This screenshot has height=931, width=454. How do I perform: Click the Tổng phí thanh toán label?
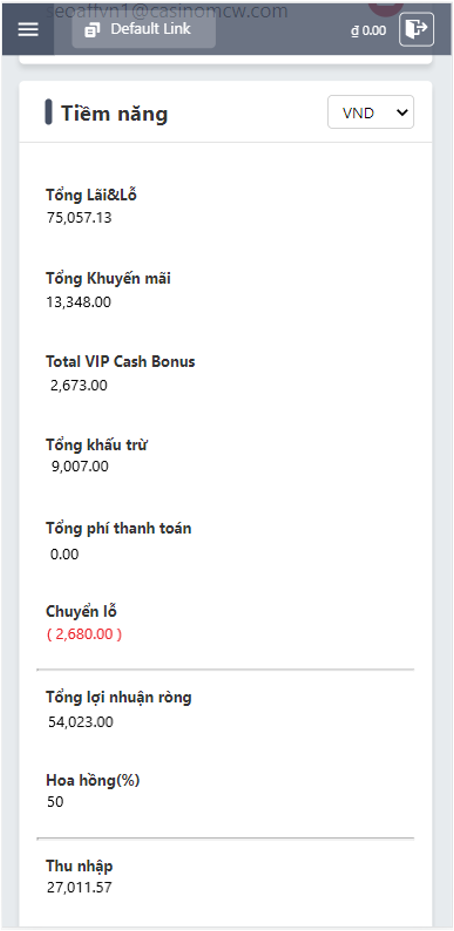click(119, 528)
